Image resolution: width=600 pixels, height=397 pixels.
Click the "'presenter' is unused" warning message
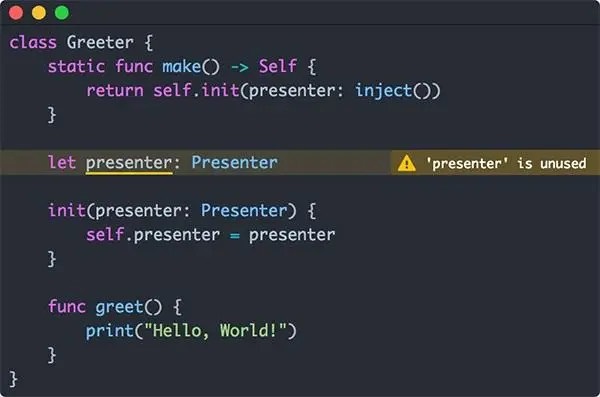click(506, 163)
